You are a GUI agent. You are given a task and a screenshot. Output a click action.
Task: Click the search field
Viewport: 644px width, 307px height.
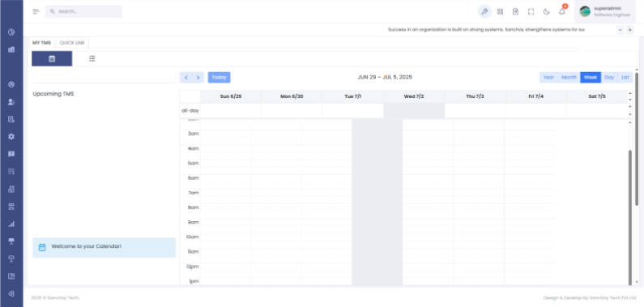83,11
